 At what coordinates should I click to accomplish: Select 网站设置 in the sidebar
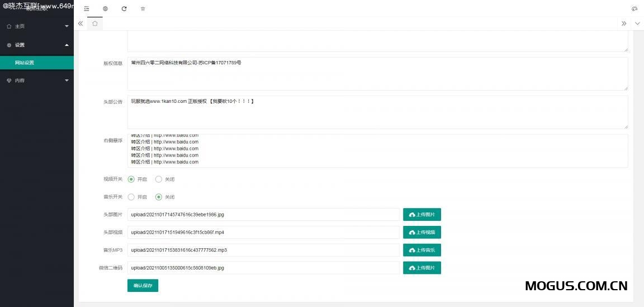click(x=36, y=63)
